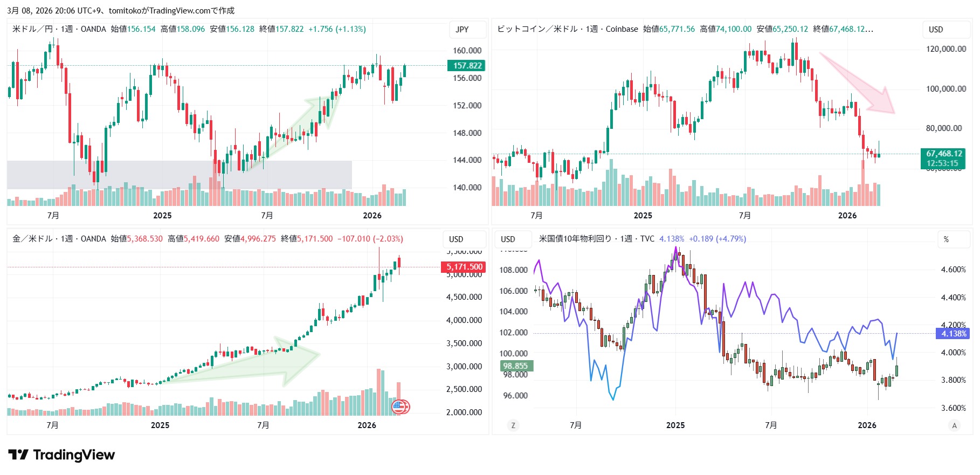This screenshot has width=980, height=475.
Task: Click the purple 4.138% yield price label
Action: click(x=953, y=334)
